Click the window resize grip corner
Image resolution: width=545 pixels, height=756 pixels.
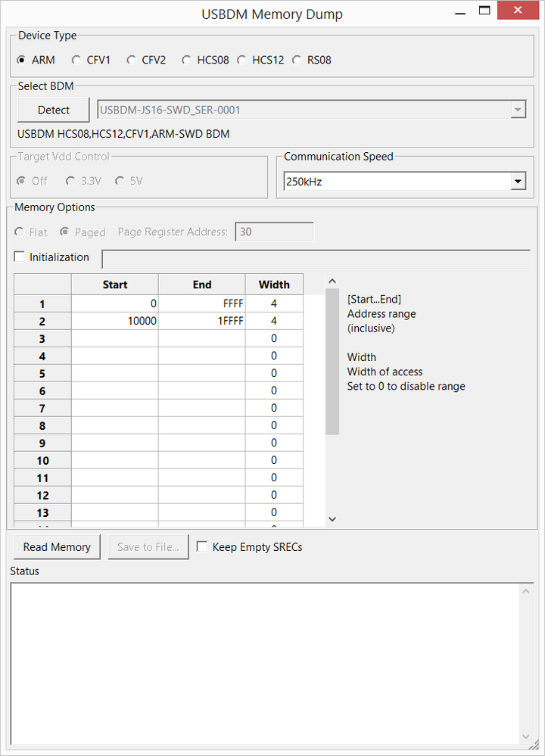(534, 745)
